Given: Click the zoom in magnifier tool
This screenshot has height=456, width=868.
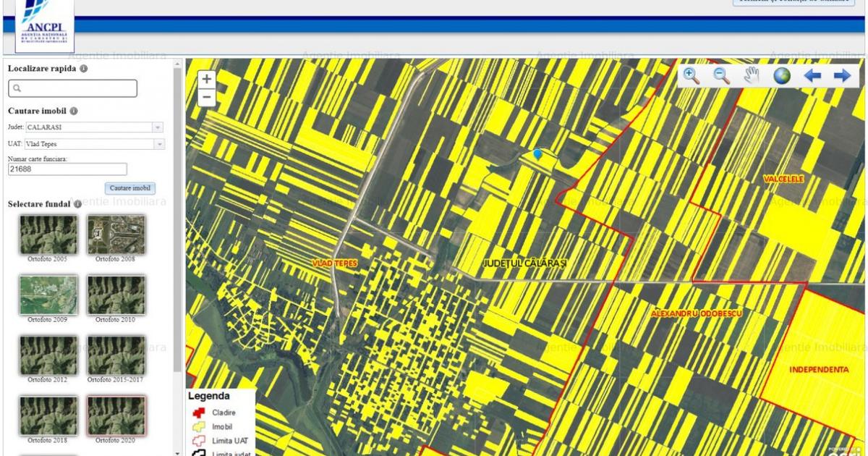Looking at the screenshot, I should (692, 76).
